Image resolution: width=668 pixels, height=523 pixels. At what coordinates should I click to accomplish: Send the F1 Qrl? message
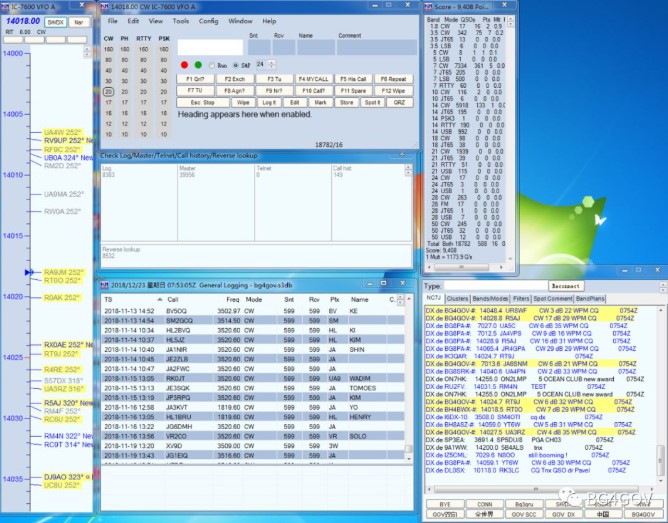coord(195,79)
